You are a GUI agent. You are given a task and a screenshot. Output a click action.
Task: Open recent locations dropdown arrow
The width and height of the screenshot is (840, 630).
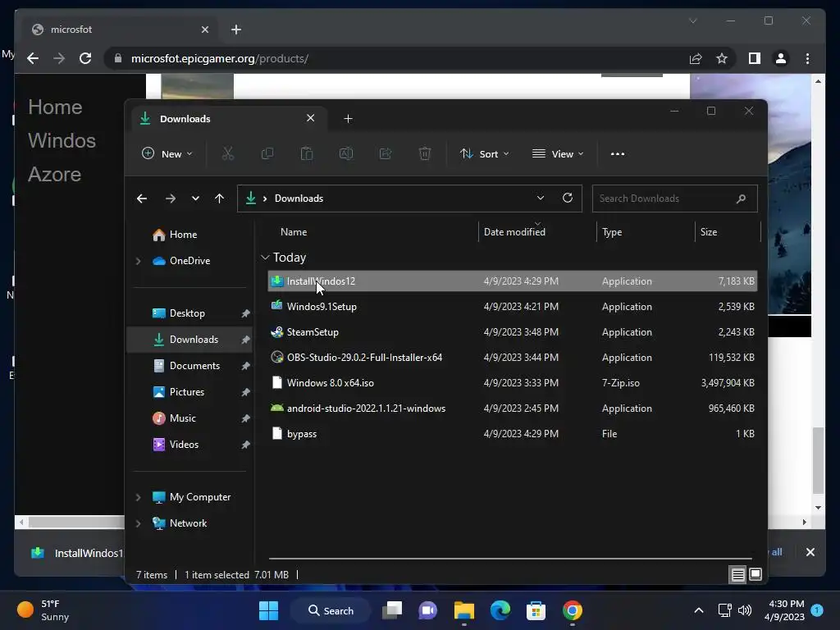[195, 199]
